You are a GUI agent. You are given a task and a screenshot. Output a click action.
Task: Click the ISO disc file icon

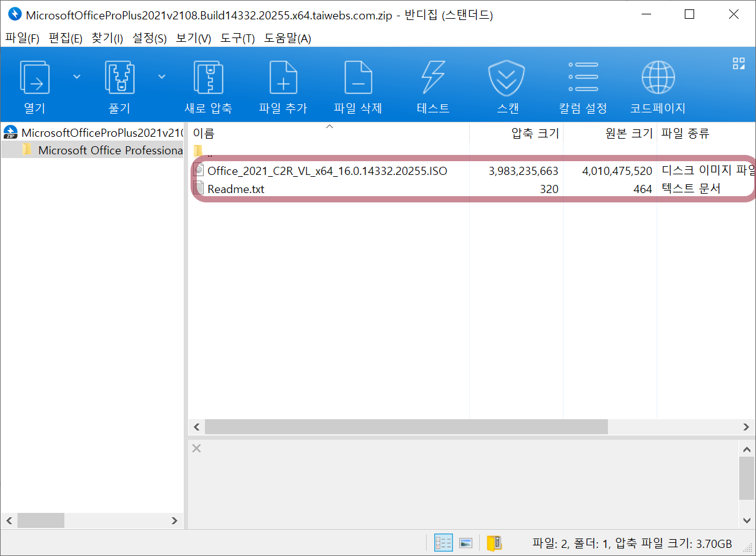[x=199, y=170]
